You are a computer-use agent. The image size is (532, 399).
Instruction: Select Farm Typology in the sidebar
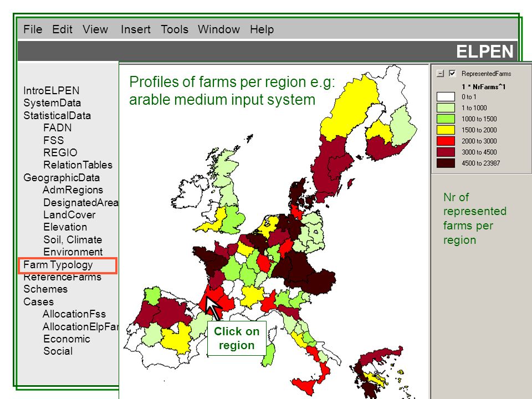pos(58,265)
